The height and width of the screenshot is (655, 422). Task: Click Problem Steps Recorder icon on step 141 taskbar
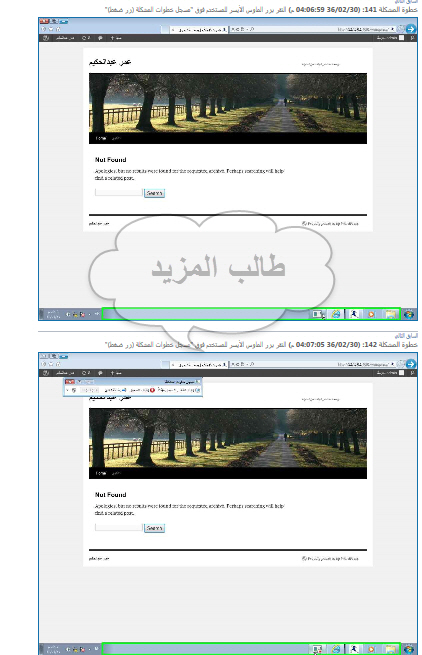click(x=318, y=314)
